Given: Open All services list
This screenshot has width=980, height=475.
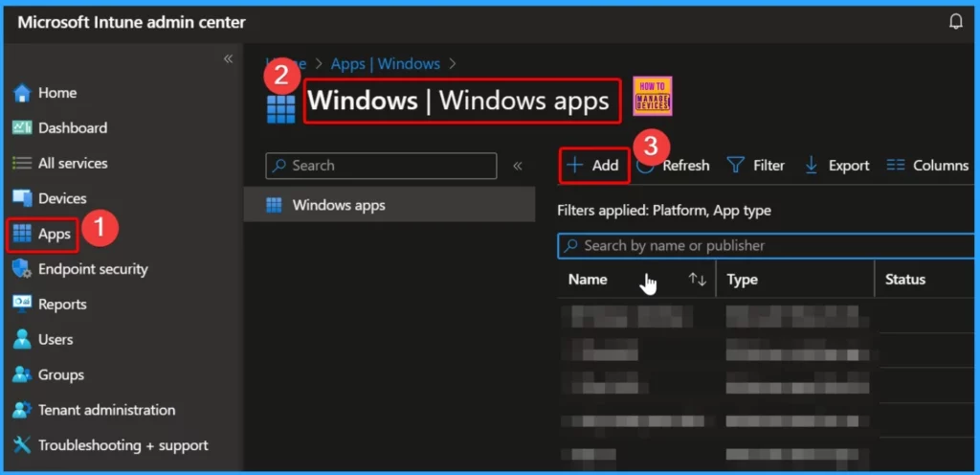Looking at the screenshot, I should tap(73, 163).
